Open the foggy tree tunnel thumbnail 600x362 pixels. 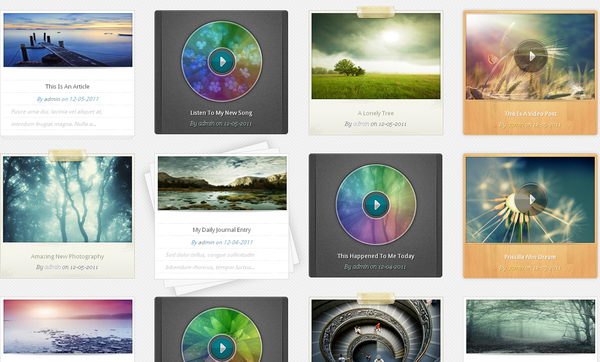(x=530, y=326)
